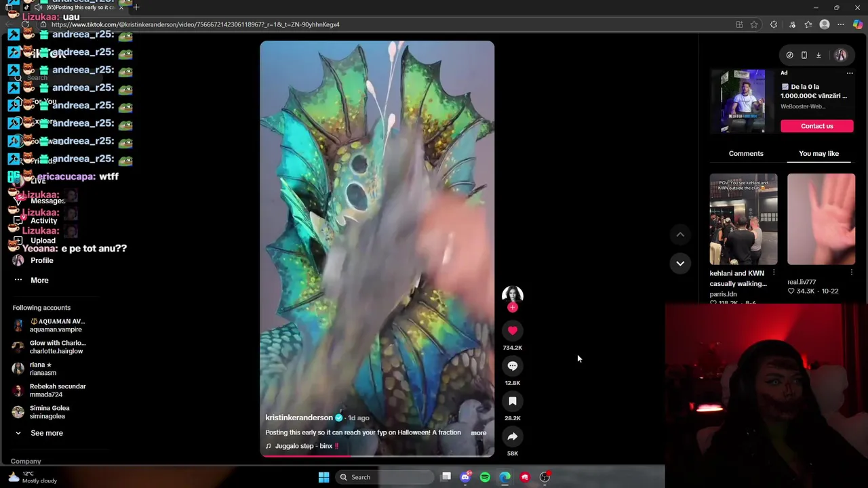Like the video with the heart icon
Screen dimensions: 868x488
[x=513, y=331]
